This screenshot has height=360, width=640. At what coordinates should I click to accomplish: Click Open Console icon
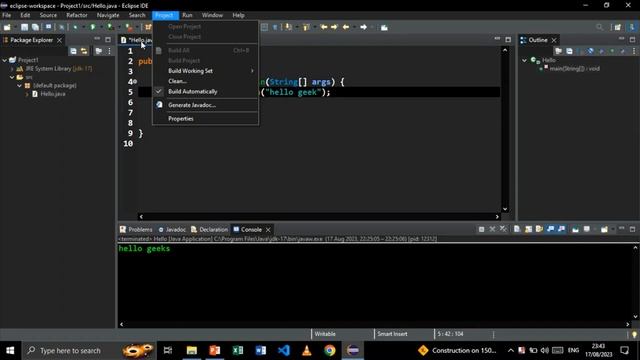click(604, 229)
